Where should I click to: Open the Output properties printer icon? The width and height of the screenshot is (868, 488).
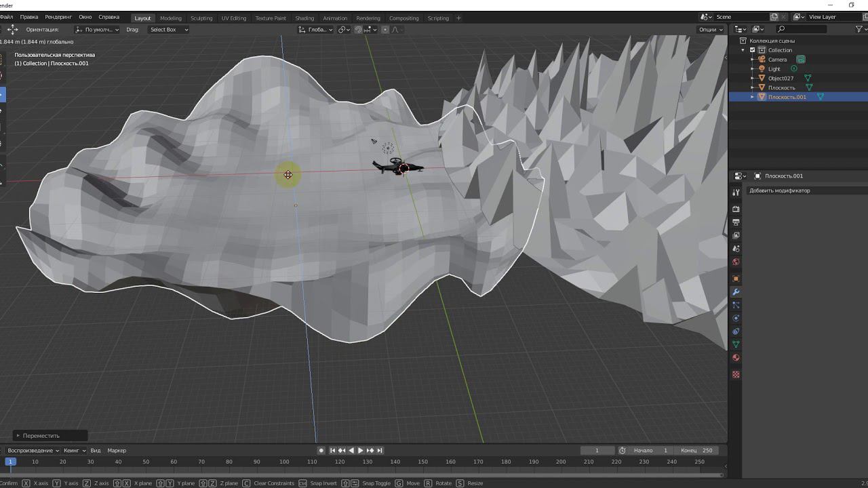(x=736, y=222)
